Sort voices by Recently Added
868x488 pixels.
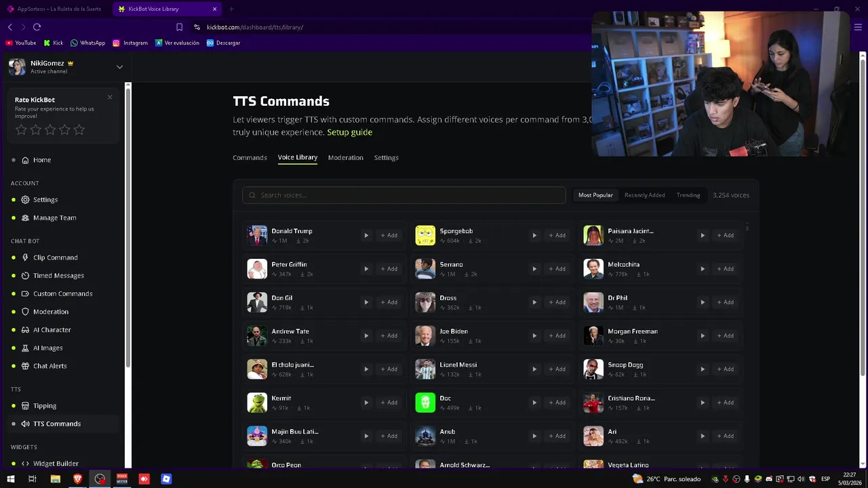pos(644,195)
